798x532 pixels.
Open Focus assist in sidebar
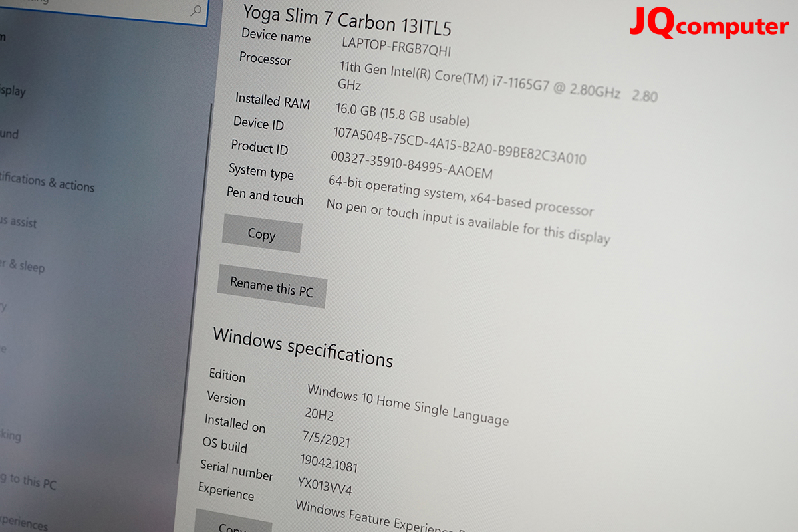(18, 222)
